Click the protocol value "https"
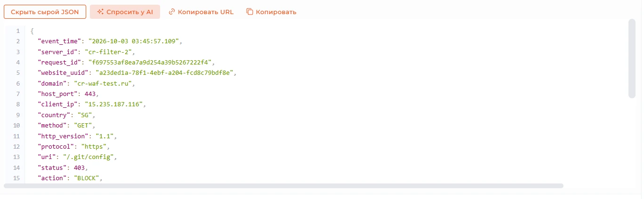The image size is (644, 199). [94, 147]
